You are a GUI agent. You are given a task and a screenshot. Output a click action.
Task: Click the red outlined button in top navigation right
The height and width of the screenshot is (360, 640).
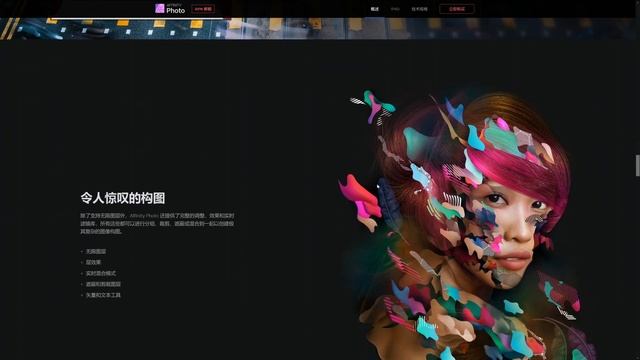point(457,9)
